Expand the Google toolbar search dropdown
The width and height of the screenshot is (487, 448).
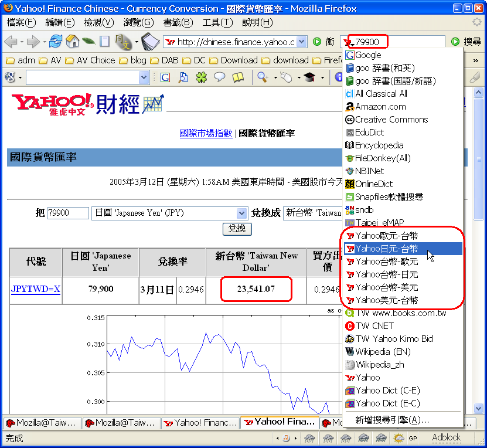click(x=144, y=77)
